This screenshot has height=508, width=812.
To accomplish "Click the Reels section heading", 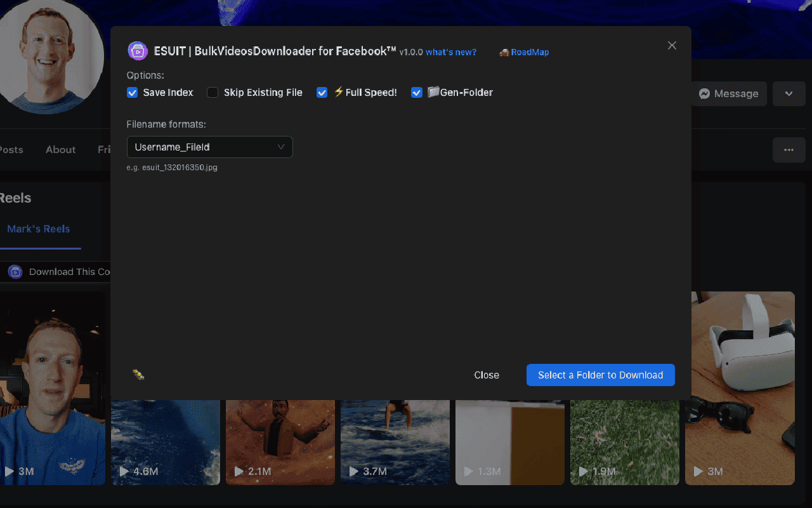I will (x=15, y=198).
